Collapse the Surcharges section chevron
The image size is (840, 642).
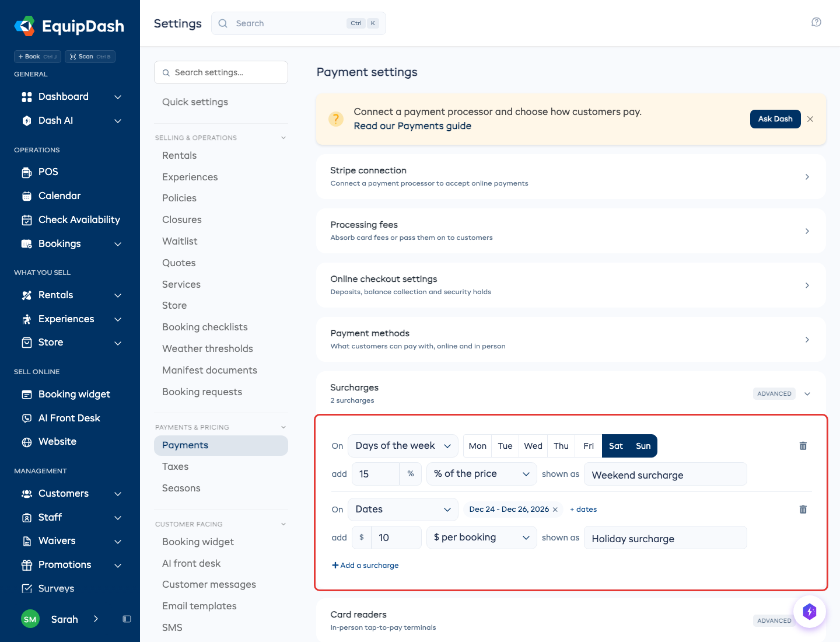tap(807, 394)
